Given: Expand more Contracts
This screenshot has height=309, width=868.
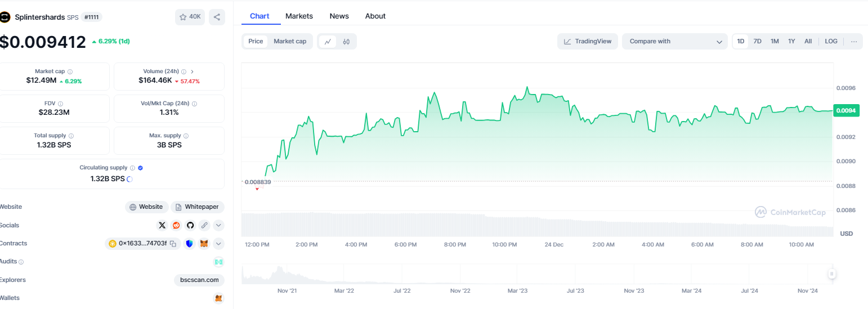Looking at the screenshot, I should pyautogui.click(x=219, y=244).
